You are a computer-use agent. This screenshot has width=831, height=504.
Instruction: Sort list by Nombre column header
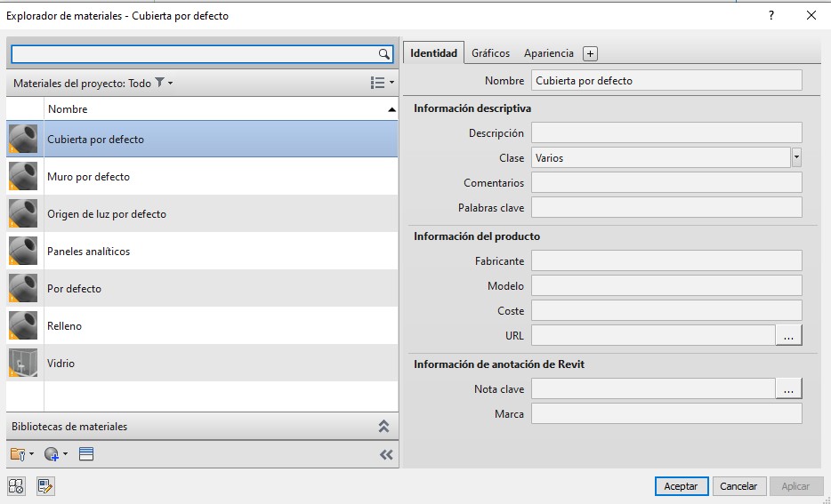tap(214, 109)
